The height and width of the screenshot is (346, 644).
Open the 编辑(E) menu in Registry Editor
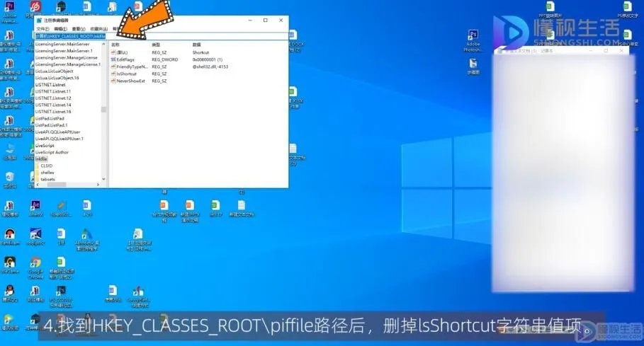tap(60, 29)
